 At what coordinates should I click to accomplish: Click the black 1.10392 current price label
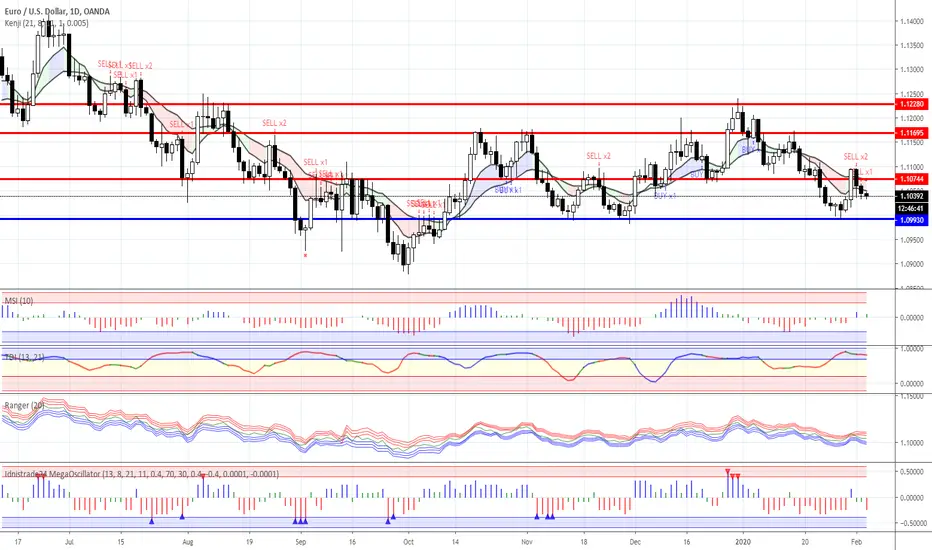(x=912, y=196)
